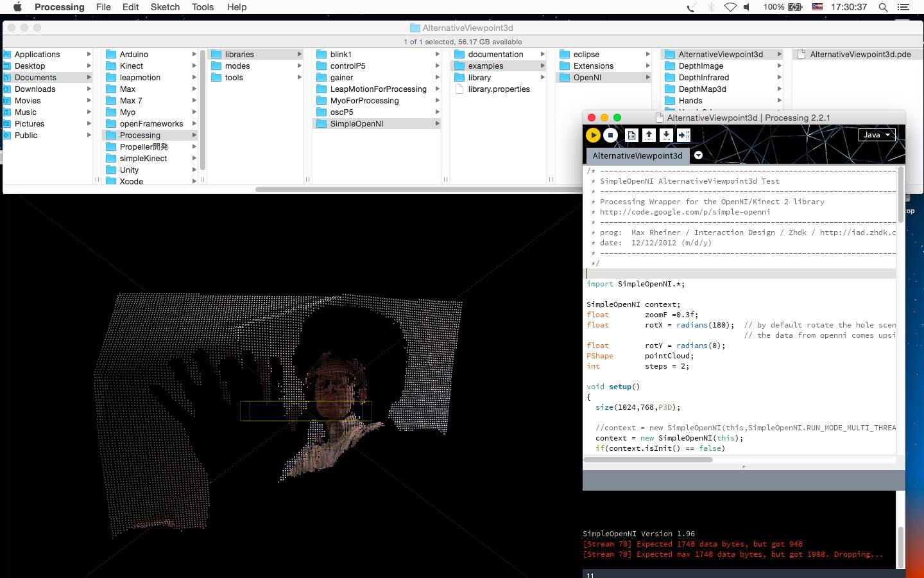The width and height of the screenshot is (924, 578).
Task: Click the Finder horizontal scrollbar
Action: 418,189
